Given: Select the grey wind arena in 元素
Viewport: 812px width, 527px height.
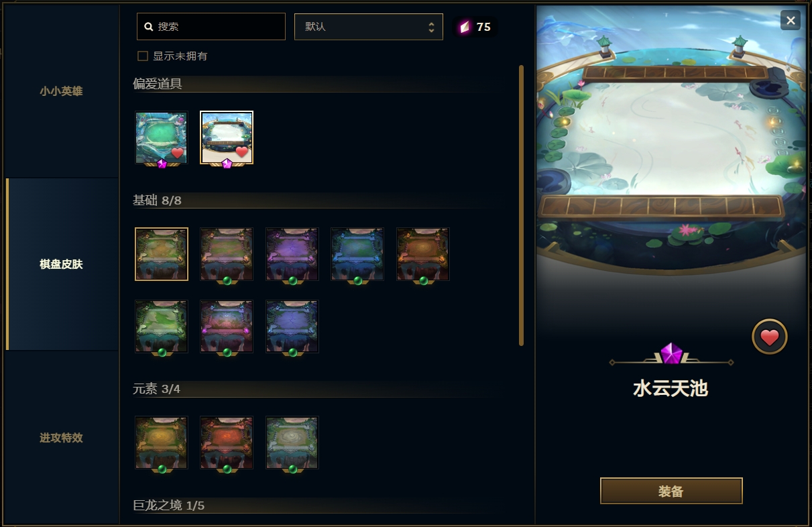Looking at the screenshot, I should pyautogui.click(x=292, y=443).
